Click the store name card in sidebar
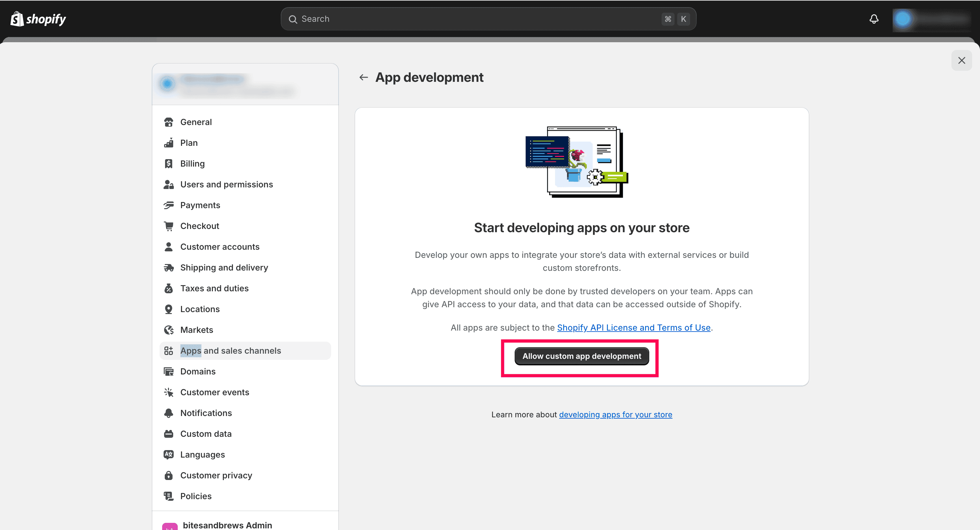The width and height of the screenshot is (980, 530). pyautogui.click(x=245, y=84)
